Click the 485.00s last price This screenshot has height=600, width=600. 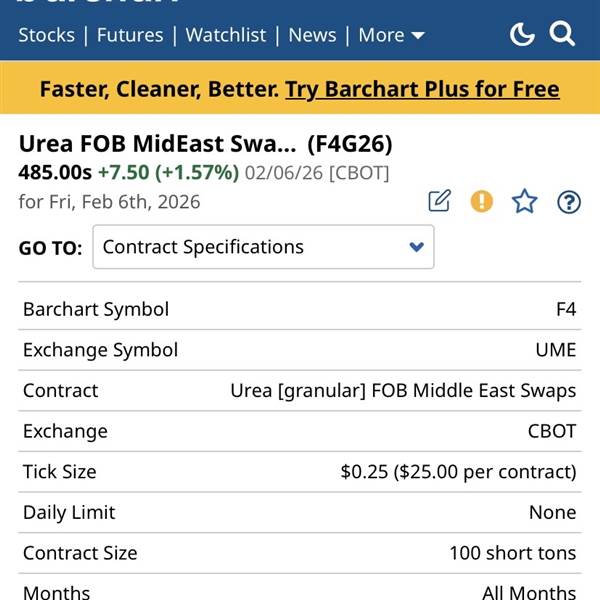point(55,172)
